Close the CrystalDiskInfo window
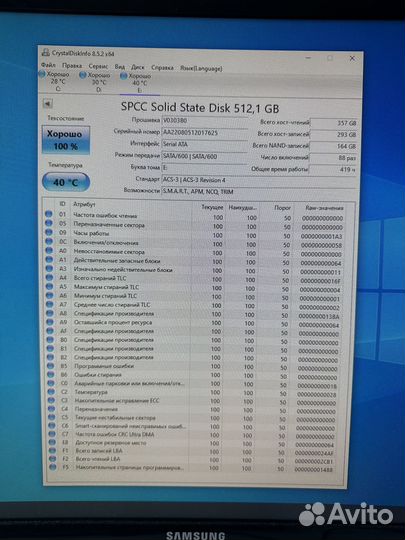The height and width of the screenshot is (540, 405). pos(352,58)
